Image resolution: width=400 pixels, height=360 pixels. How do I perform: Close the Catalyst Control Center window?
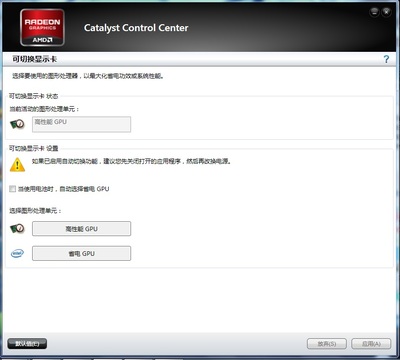tap(386, 12)
